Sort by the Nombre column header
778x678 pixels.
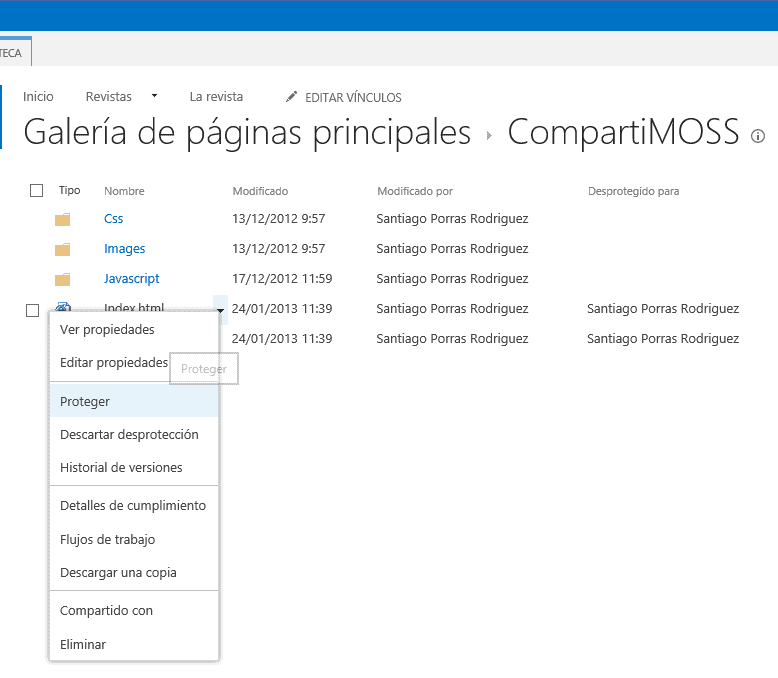[x=124, y=191]
